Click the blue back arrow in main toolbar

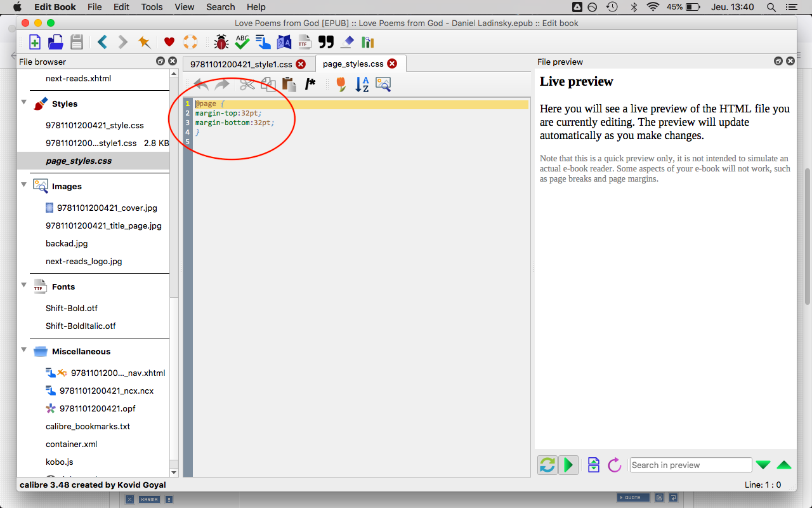[x=102, y=43]
